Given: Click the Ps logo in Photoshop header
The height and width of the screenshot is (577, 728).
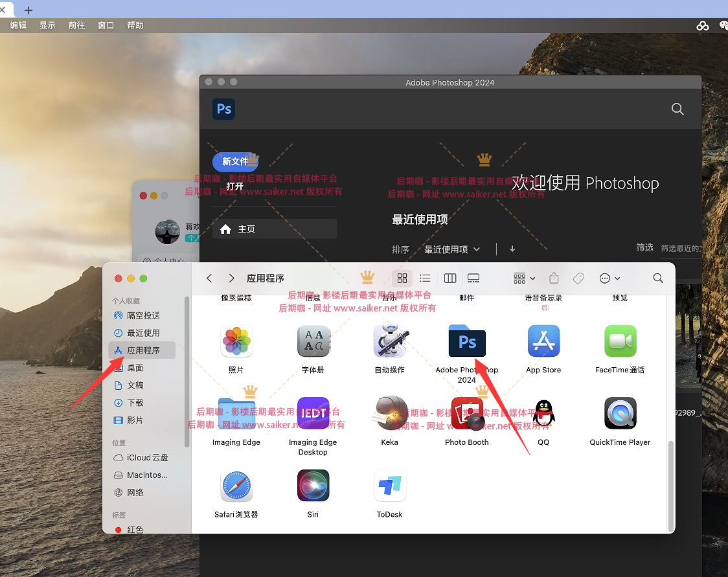Looking at the screenshot, I should (x=224, y=109).
